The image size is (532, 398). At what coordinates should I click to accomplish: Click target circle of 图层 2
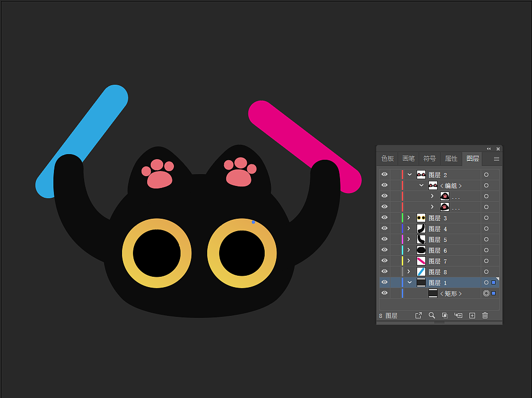pyautogui.click(x=486, y=175)
